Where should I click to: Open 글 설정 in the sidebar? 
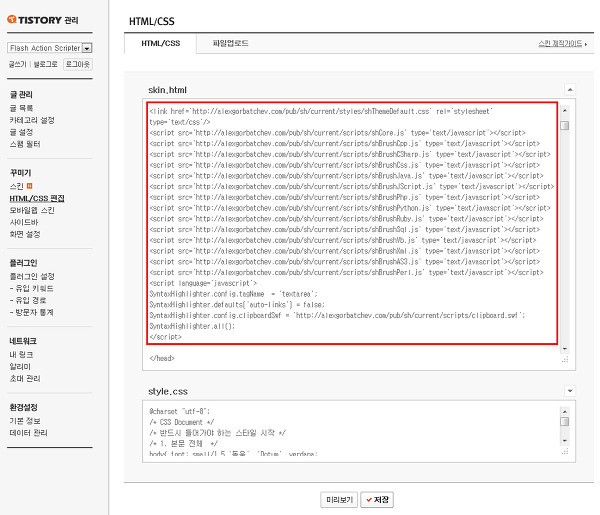(21, 132)
